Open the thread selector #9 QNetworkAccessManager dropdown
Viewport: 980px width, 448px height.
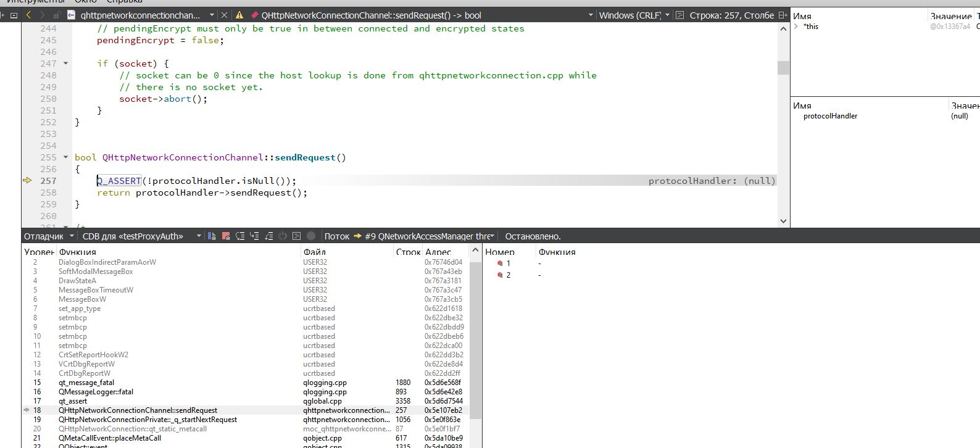426,236
